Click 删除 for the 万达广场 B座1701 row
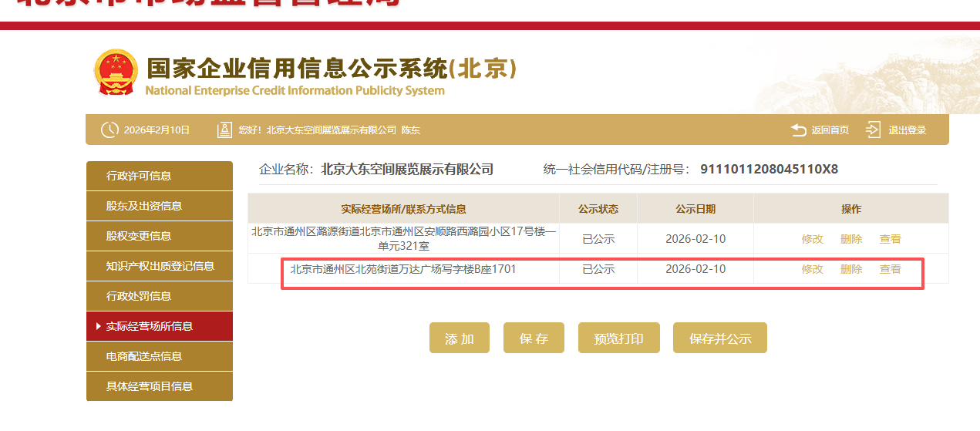980x431 pixels. [851, 269]
